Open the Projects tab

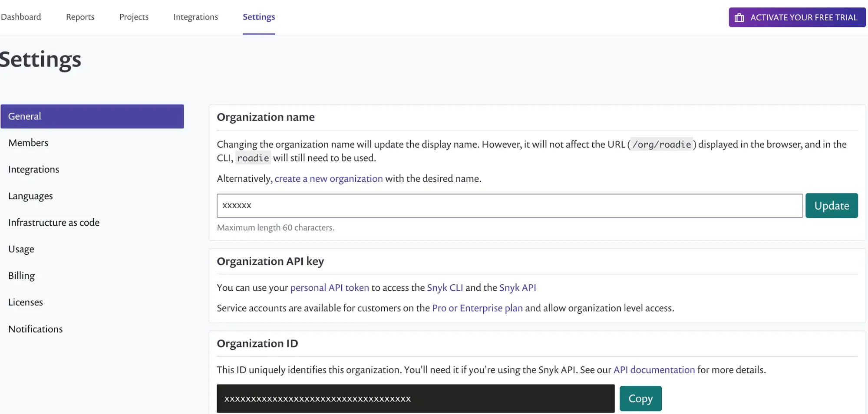134,17
